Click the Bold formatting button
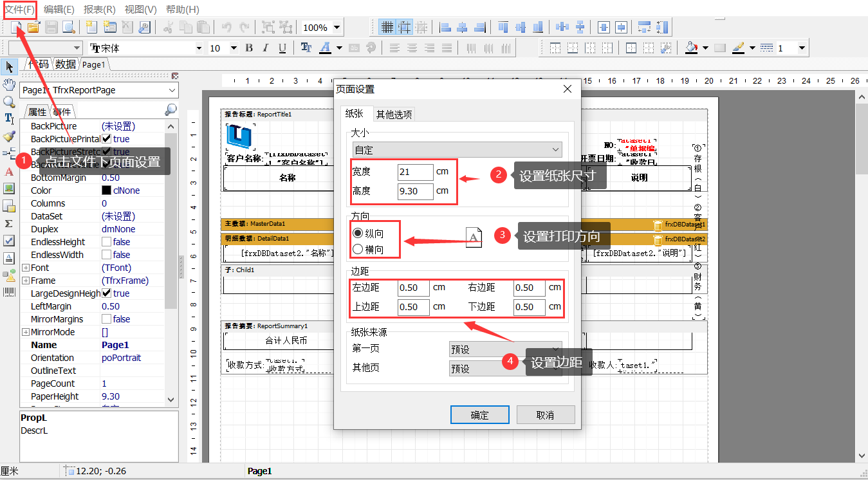This screenshot has width=868, height=480. pos(249,48)
